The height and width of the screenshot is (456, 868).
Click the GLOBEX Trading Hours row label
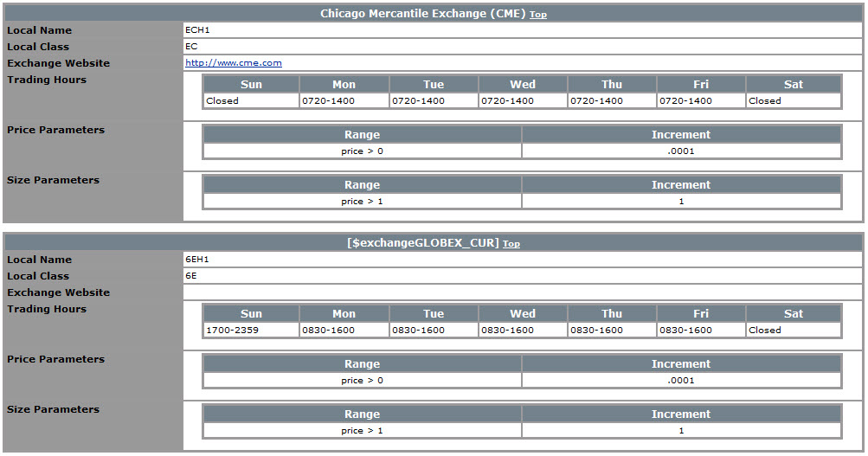tap(47, 309)
